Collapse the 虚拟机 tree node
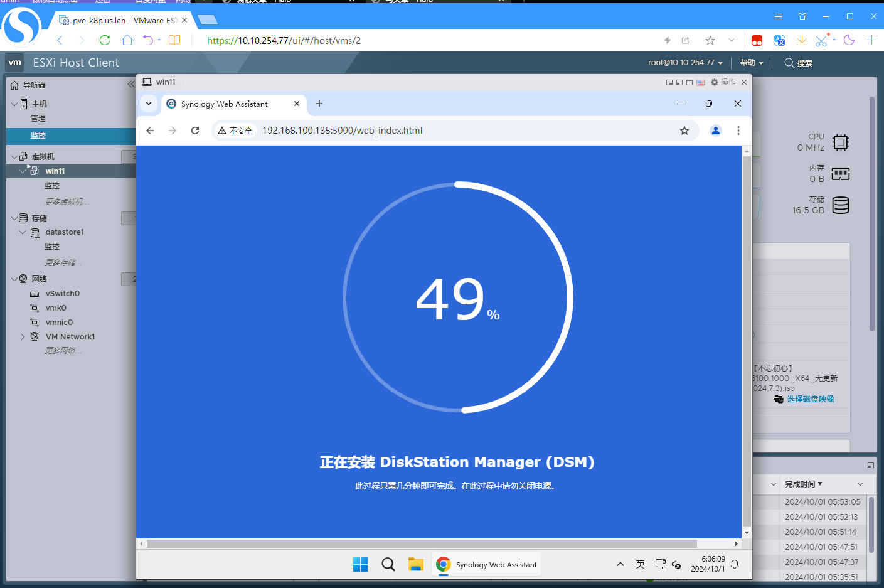The height and width of the screenshot is (588, 884). pos(14,156)
